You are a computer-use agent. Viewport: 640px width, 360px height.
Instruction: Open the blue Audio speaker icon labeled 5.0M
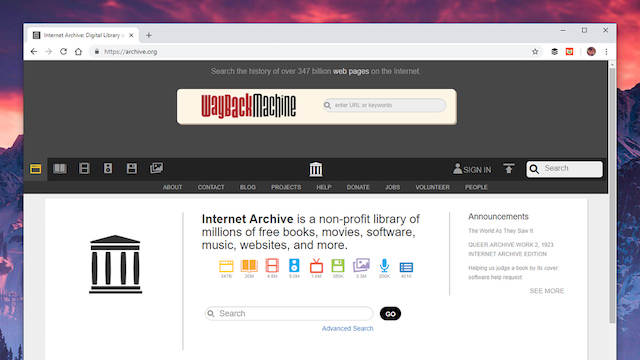(294, 266)
